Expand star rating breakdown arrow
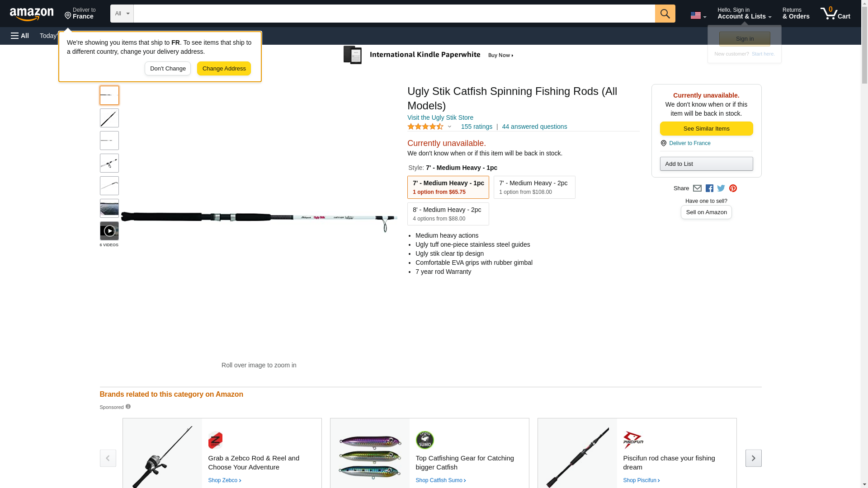 coord(449,127)
